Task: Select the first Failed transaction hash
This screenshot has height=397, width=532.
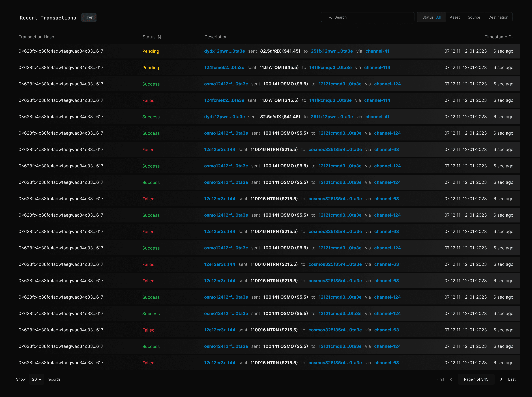Action: (x=61, y=100)
